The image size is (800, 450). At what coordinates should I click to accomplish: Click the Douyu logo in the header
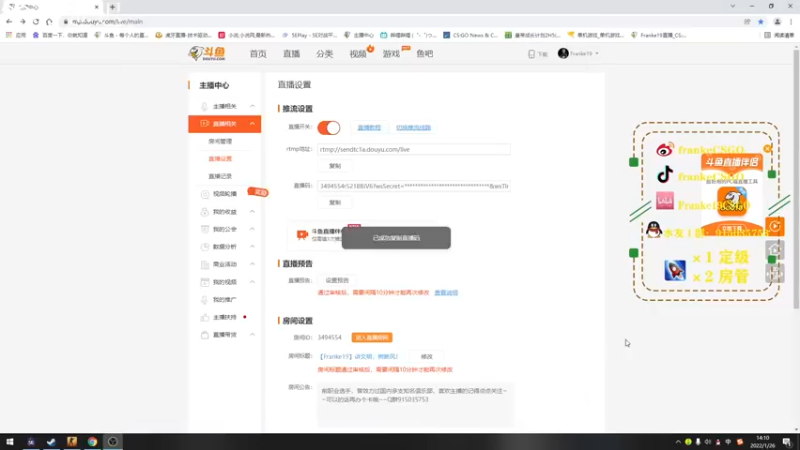(x=207, y=53)
